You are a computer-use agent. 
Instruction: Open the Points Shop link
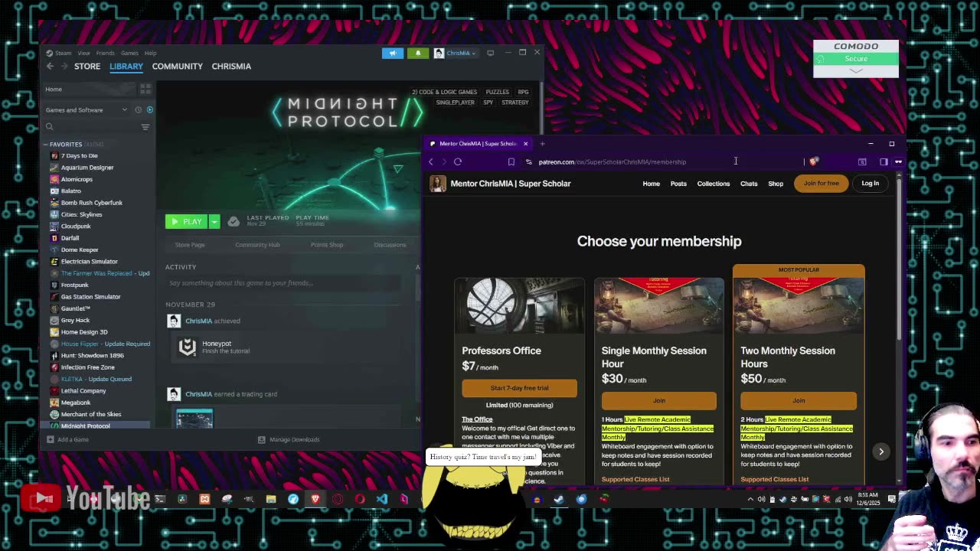point(327,245)
